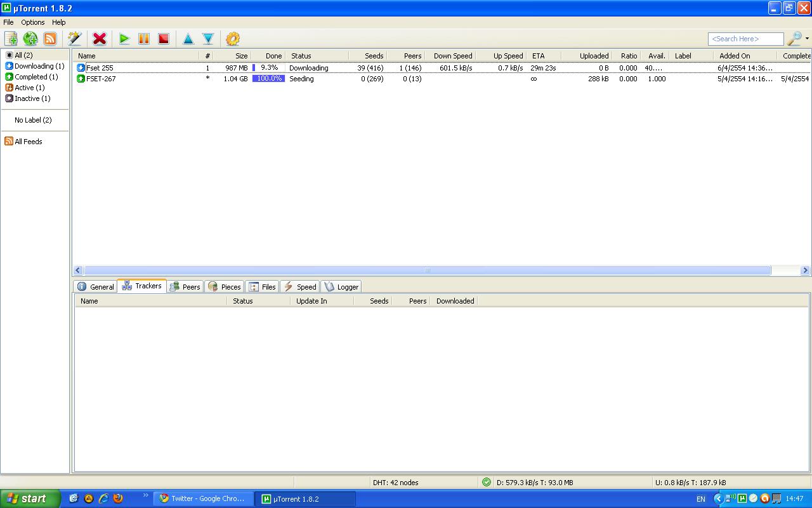812x508 pixels.
Task: Click the Downloaded tracker column header
Action: 454,301
